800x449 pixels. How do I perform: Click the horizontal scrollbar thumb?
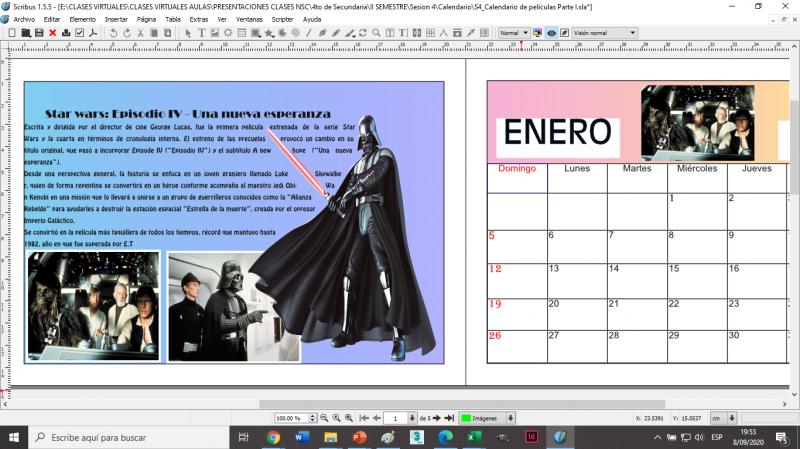point(462,404)
